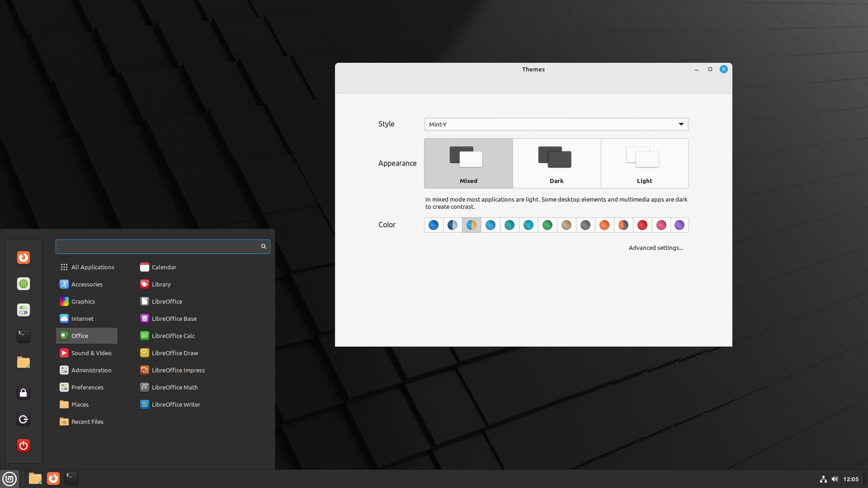The width and height of the screenshot is (868, 488).
Task: Switch appearance to Light mode
Action: [644, 163]
